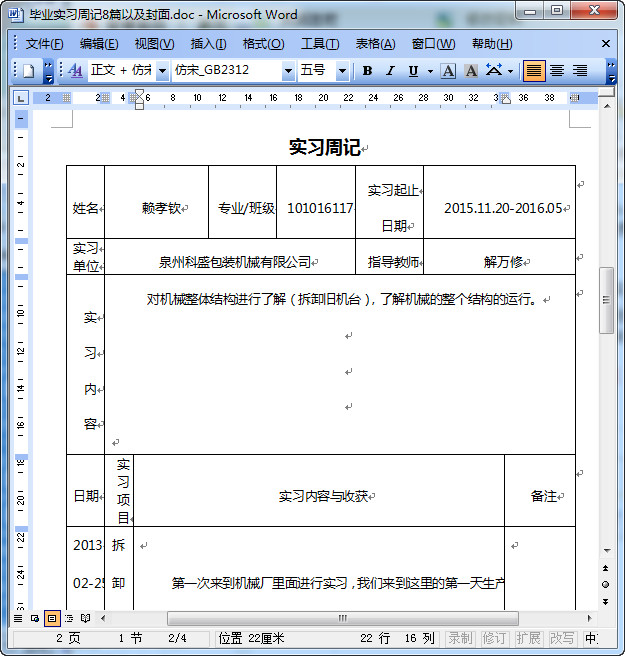Click the vertical scrollbar thumb
625x656 pixels.
pos(606,300)
